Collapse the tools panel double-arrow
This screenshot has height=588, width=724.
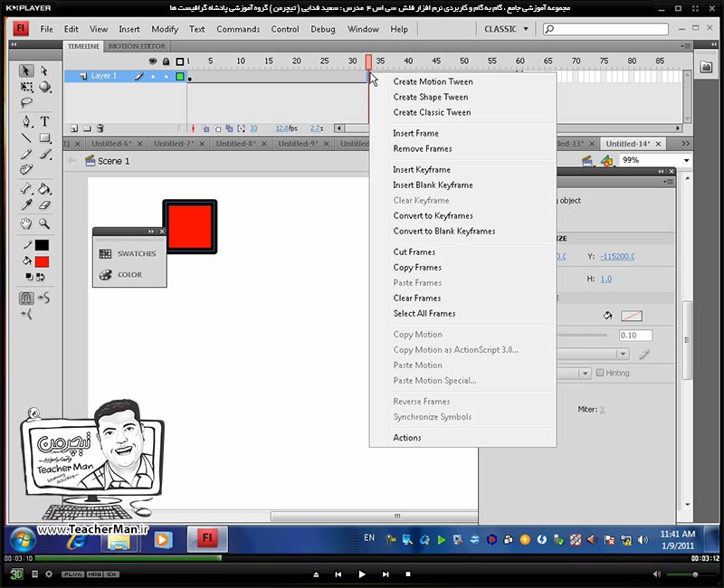click(14, 44)
